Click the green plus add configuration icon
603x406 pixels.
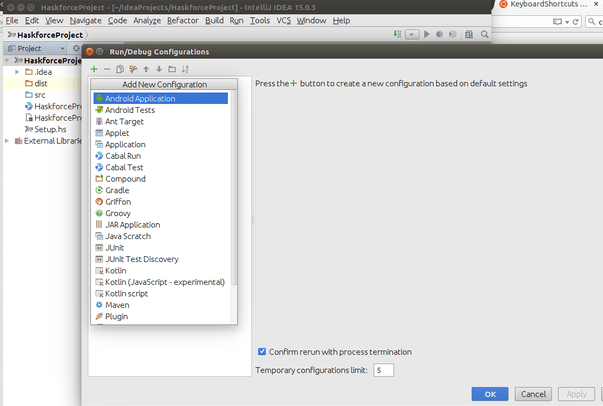pyautogui.click(x=94, y=69)
